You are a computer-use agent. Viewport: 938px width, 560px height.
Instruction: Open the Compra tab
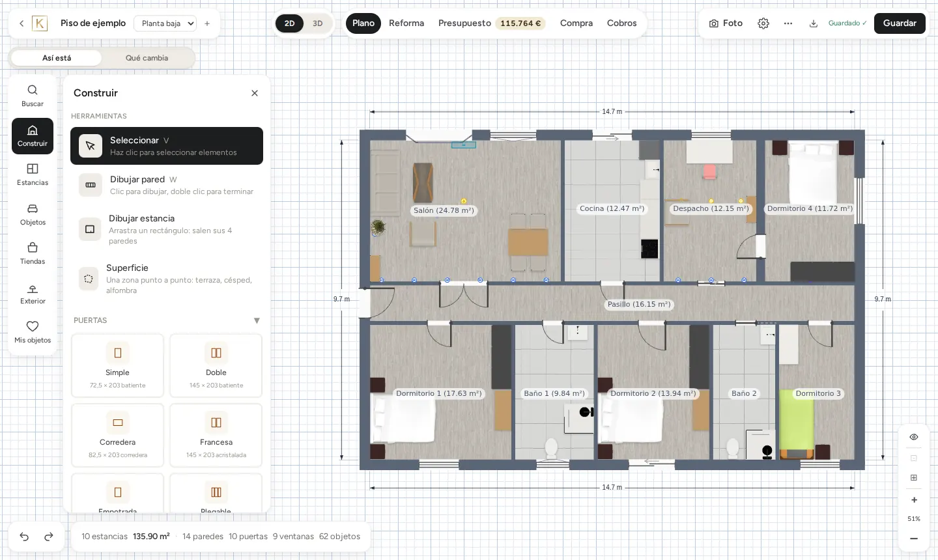click(x=576, y=23)
